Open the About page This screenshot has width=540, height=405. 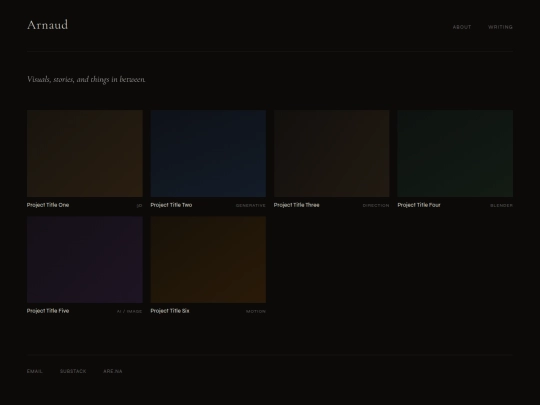pyautogui.click(x=462, y=27)
